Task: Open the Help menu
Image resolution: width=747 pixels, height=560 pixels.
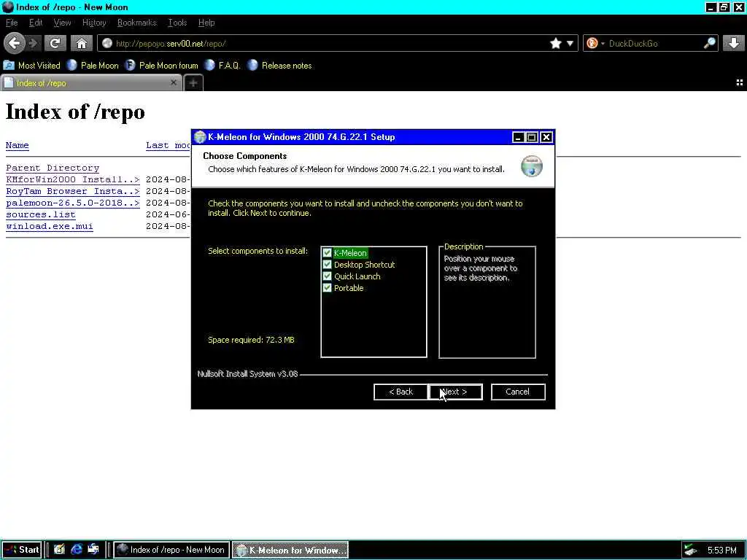Action: tap(206, 23)
